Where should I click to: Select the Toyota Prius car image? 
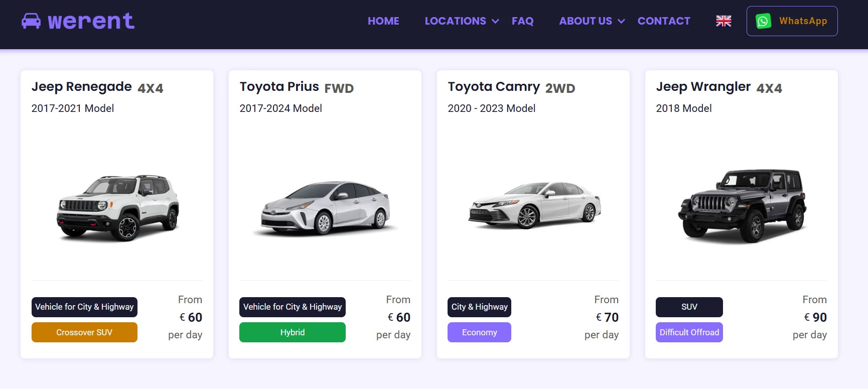click(326, 208)
